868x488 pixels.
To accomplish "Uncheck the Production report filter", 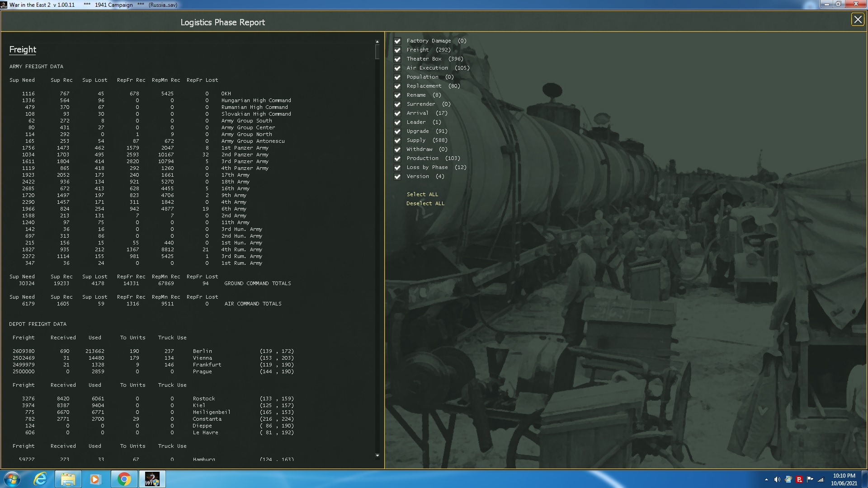I will (x=397, y=158).
